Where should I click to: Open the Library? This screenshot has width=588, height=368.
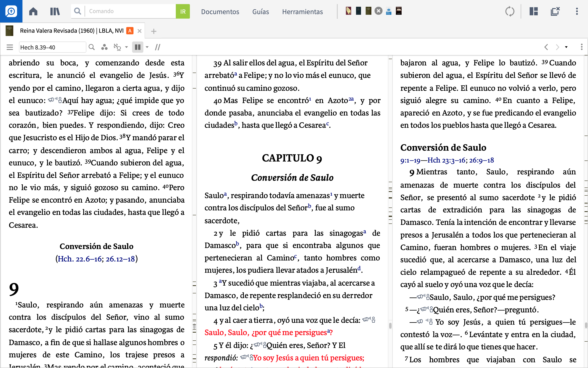coord(55,11)
